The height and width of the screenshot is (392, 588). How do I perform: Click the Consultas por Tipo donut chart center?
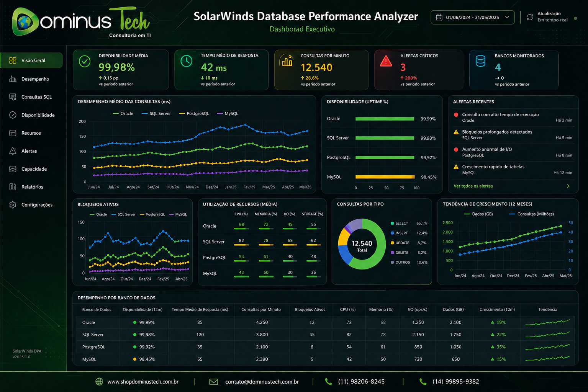pos(362,244)
